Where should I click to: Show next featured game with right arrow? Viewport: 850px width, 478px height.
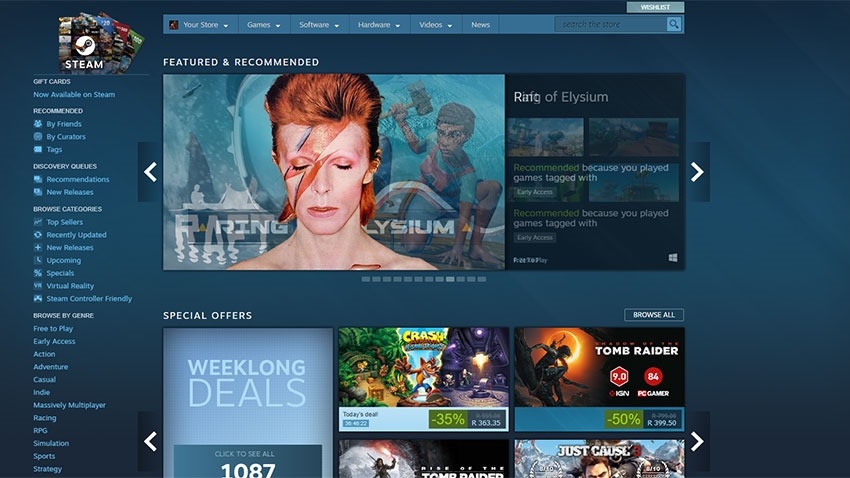tap(697, 172)
